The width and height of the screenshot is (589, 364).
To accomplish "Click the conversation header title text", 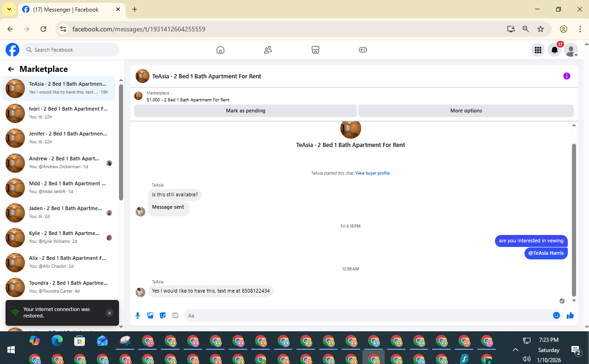I will pyautogui.click(x=207, y=76).
